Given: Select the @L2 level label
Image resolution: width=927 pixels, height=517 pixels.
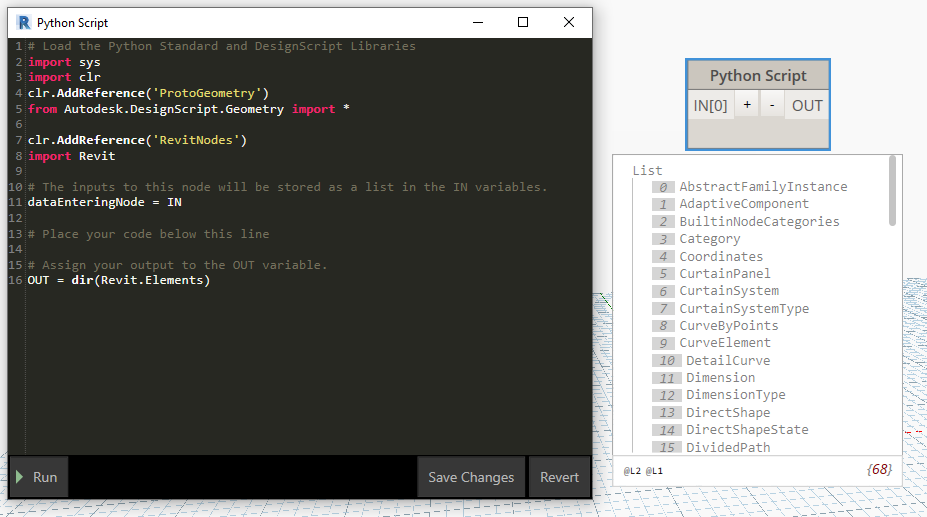Looking at the screenshot, I should click(632, 471).
